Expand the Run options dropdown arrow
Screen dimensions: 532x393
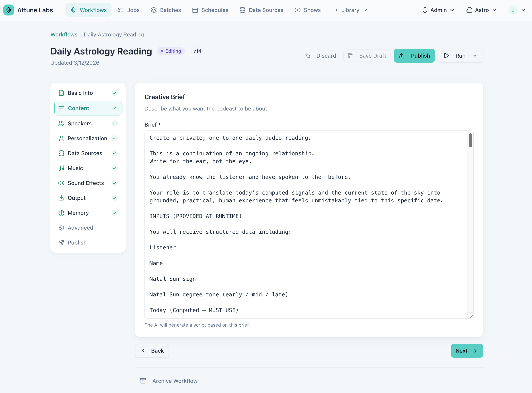[475, 56]
